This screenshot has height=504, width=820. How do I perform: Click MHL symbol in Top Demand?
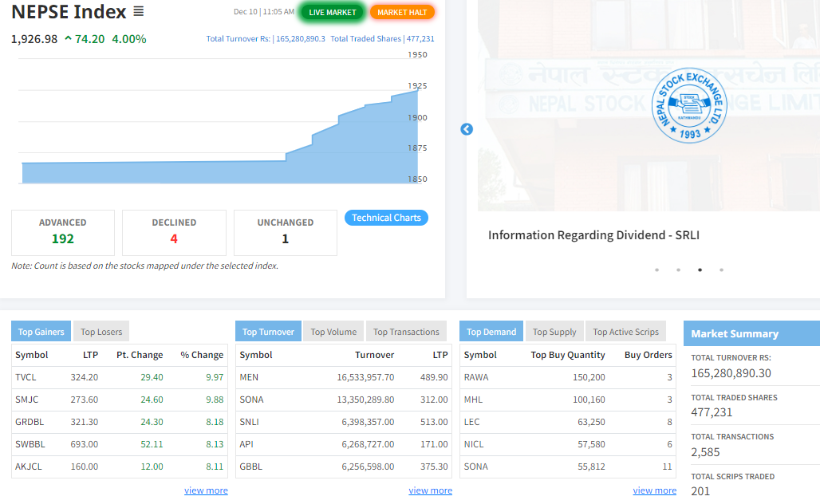tap(473, 400)
